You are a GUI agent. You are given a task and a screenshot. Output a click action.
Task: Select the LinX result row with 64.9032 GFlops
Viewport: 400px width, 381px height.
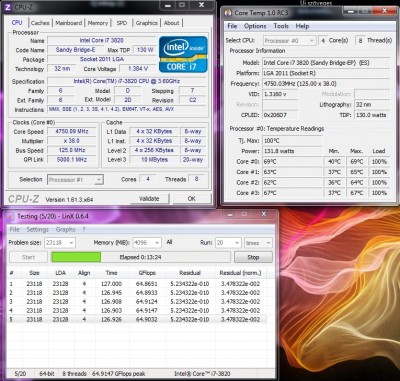(137, 319)
